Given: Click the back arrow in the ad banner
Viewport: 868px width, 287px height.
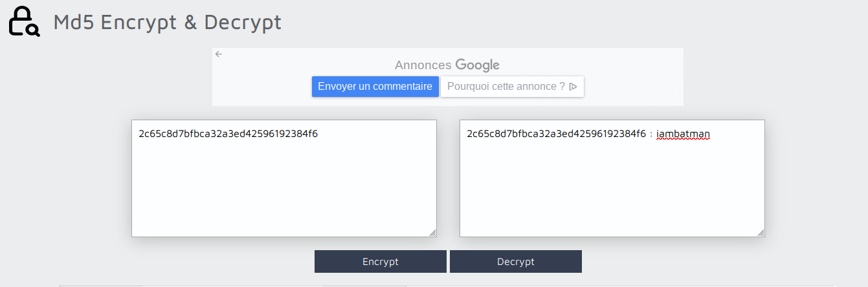Looking at the screenshot, I should coord(219,54).
